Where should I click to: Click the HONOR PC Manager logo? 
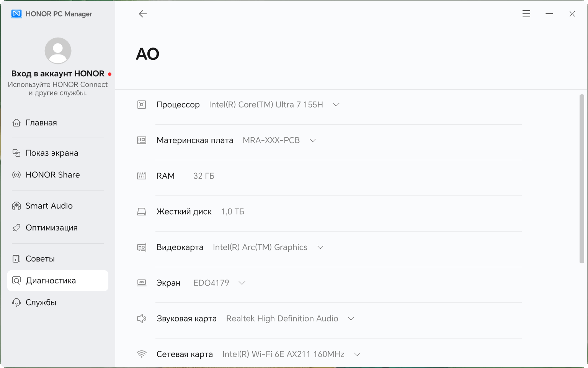pos(16,14)
